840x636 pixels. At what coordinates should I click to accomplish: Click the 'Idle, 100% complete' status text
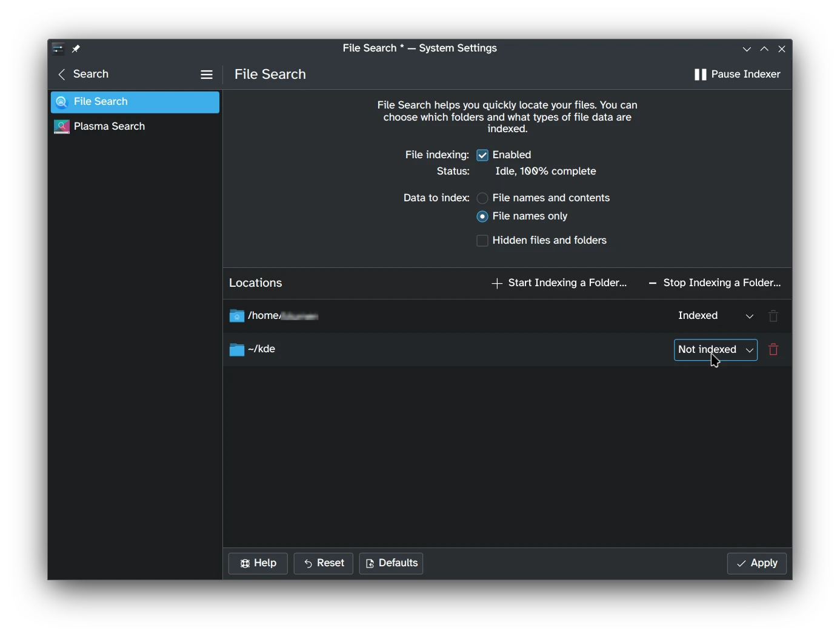(x=545, y=172)
